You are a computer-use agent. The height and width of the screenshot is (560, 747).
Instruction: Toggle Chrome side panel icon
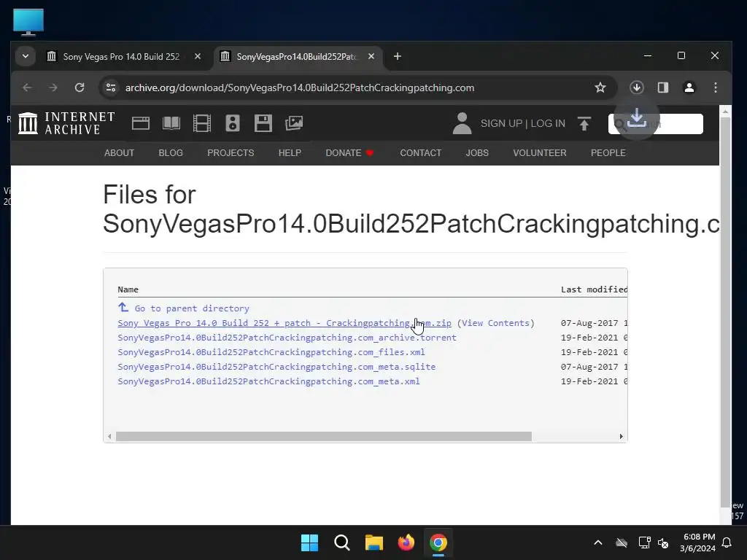(x=662, y=87)
